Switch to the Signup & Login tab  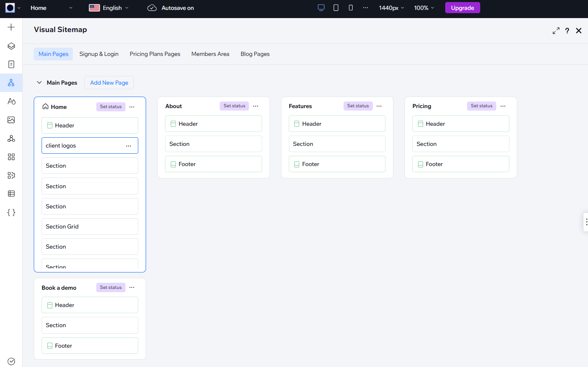99,54
